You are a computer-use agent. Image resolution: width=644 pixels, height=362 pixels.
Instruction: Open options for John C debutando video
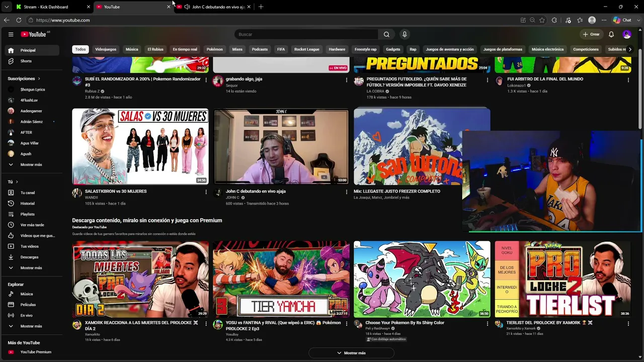(346, 192)
